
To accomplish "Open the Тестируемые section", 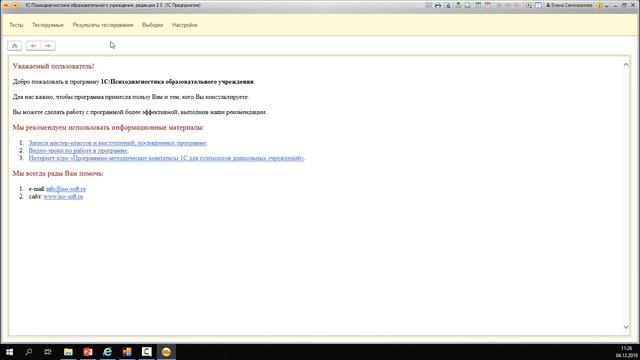I will 48,25.
